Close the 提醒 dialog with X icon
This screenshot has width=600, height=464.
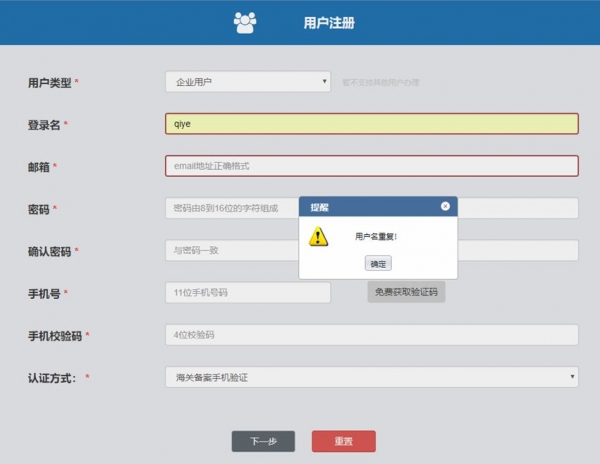tap(445, 206)
